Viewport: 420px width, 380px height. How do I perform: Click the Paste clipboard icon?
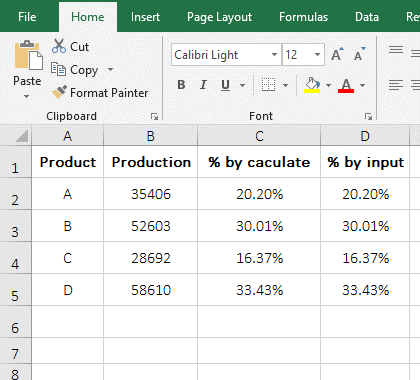coord(28,55)
